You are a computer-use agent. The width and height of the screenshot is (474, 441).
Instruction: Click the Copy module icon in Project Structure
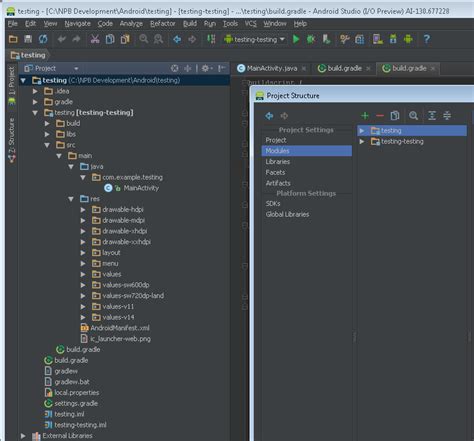395,115
